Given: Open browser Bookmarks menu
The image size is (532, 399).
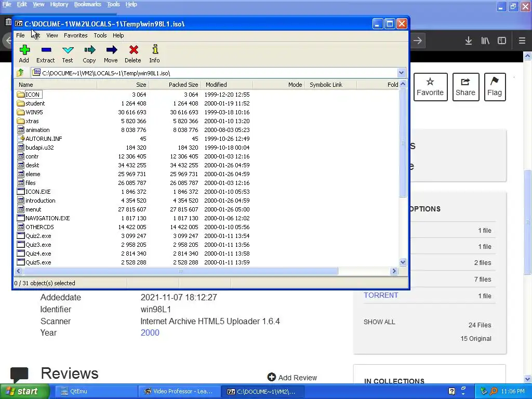Looking at the screenshot, I should click(x=87, y=4).
